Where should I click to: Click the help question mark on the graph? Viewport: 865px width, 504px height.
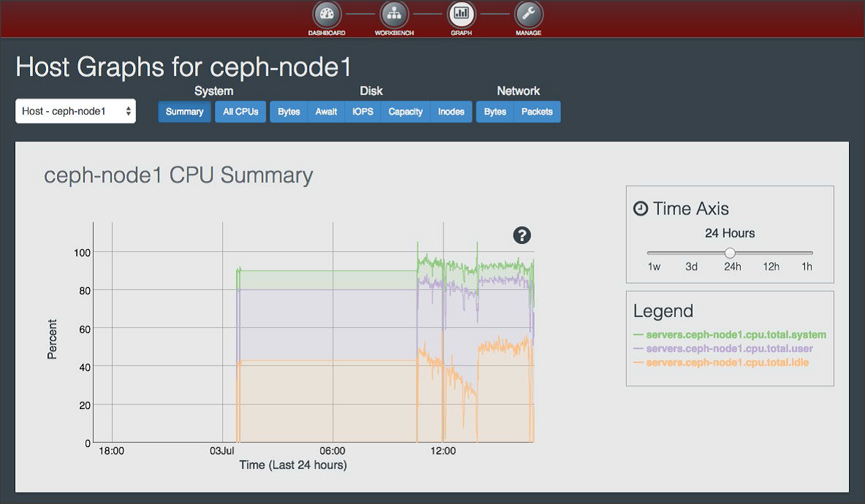pyautogui.click(x=521, y=235)
